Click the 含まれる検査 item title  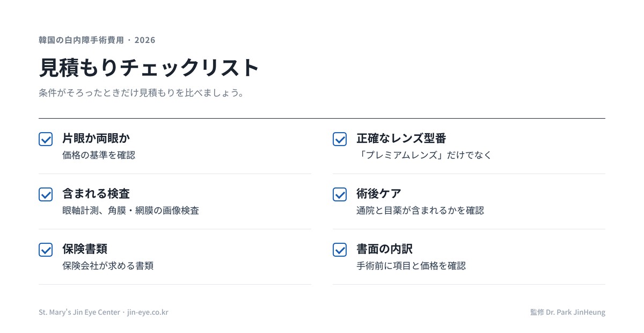[96, 193]
